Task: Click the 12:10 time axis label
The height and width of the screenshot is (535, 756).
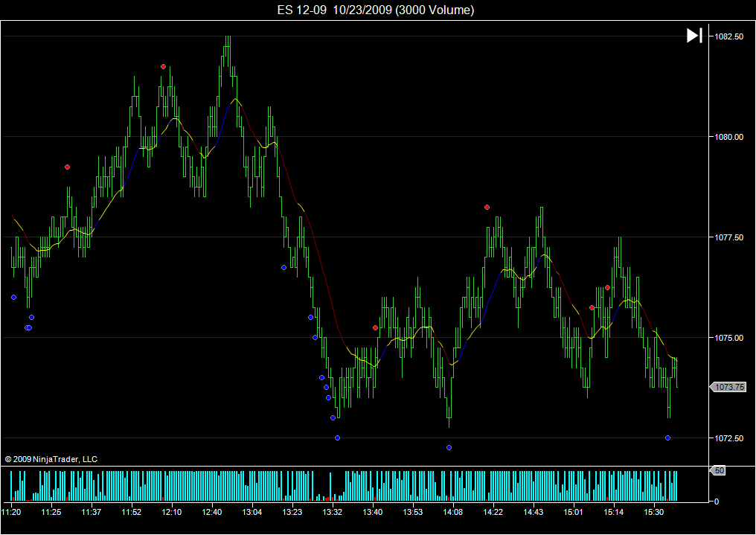Action: pos(172,512)
